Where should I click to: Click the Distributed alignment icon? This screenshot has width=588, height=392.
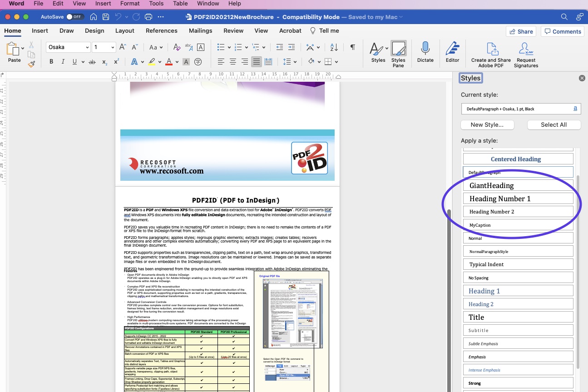[268, 62]
